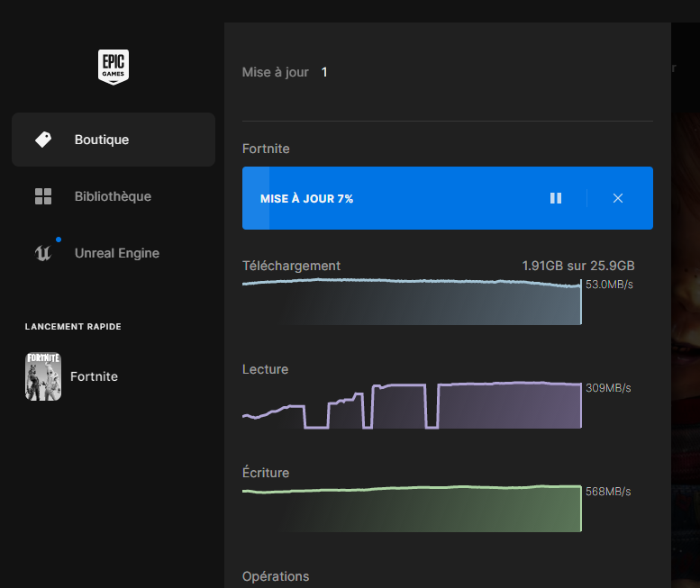
Task: Click the 309MB/s read speed value
Action: [x=608, y=388]
